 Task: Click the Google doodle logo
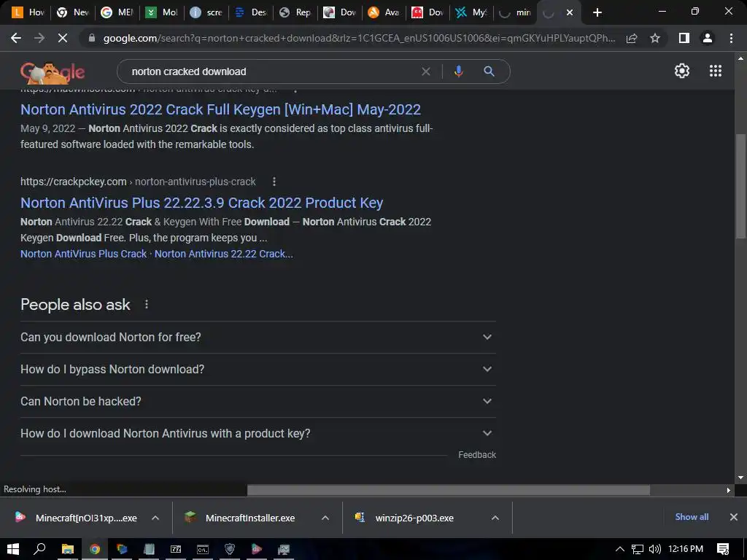53,72
